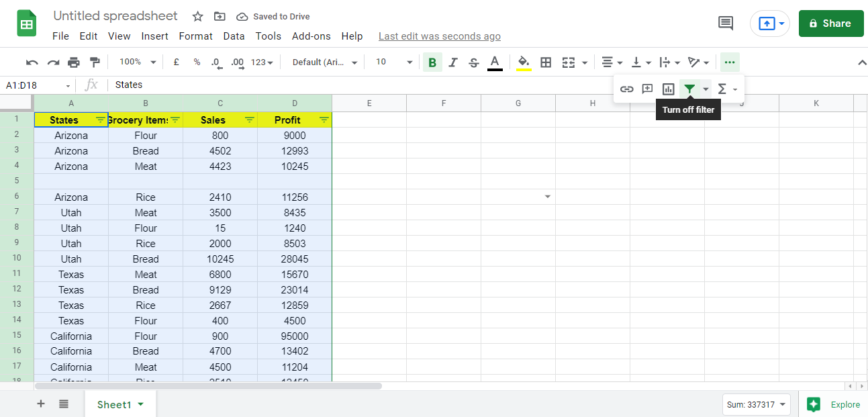This screenshot has height=417, width=868.
Task: Open the zoom 100% dropdown
Action: pos(137,62)
